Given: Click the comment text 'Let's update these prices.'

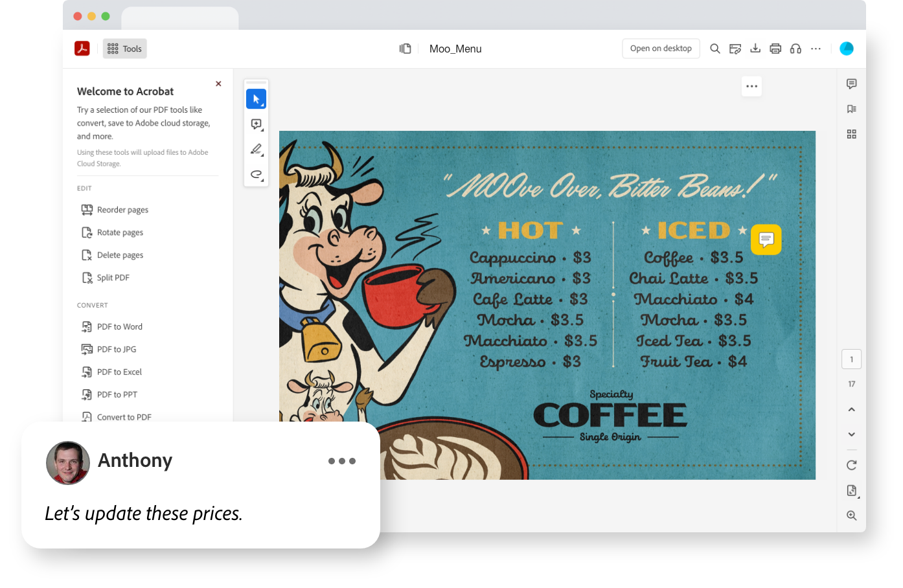Looking at the screenshot, I should [x=144, y=514].
